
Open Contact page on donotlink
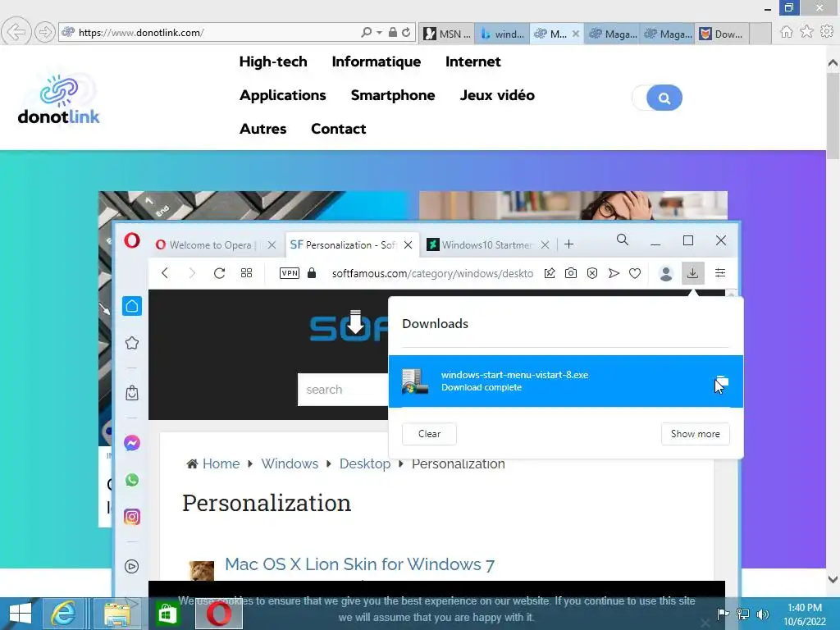339,129
